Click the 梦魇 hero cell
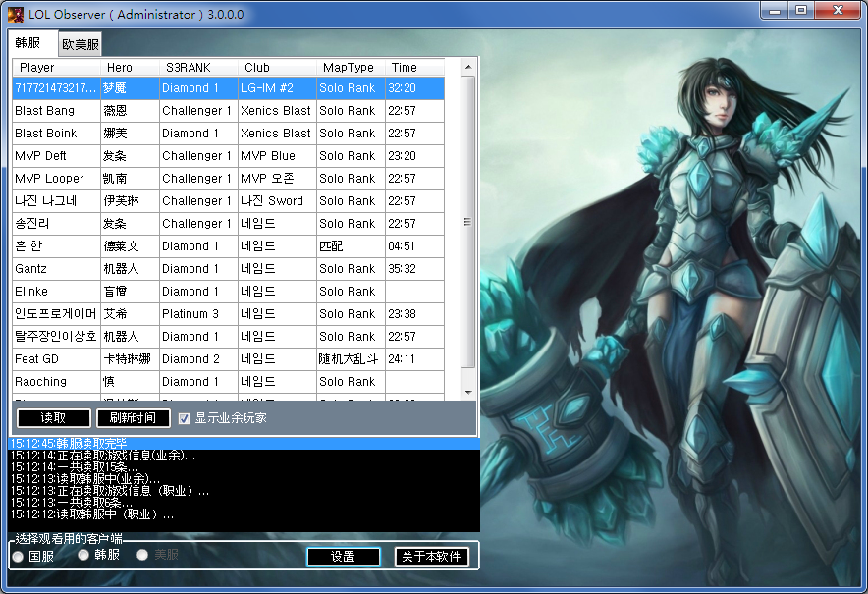Screen dimensions: 868x594 [130, 88]
